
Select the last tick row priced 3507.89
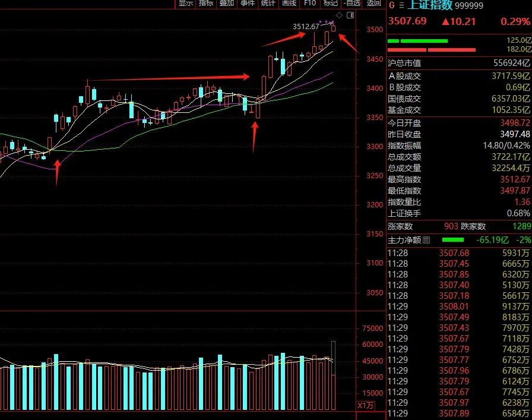459,413
